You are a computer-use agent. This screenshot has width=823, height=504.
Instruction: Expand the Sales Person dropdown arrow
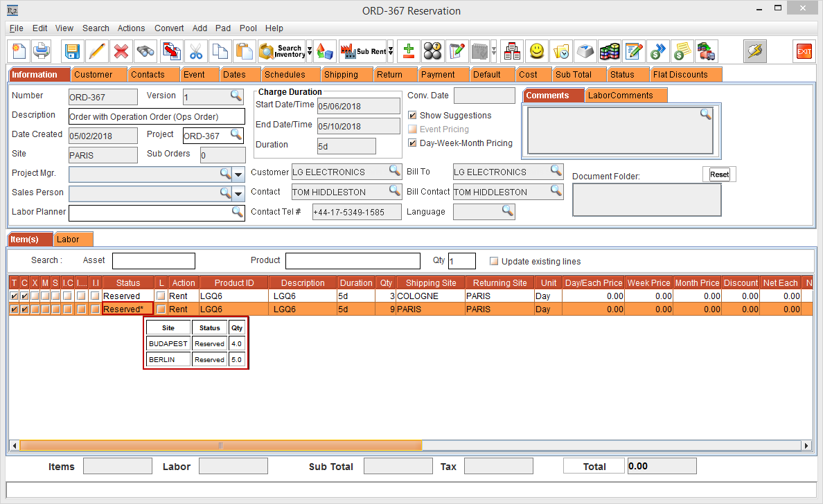click(x=239, y=194)
